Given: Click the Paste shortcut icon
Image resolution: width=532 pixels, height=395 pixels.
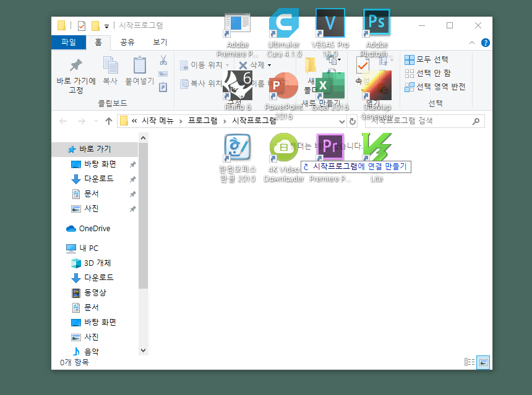Looking at the screenshot, I should 163,87.
